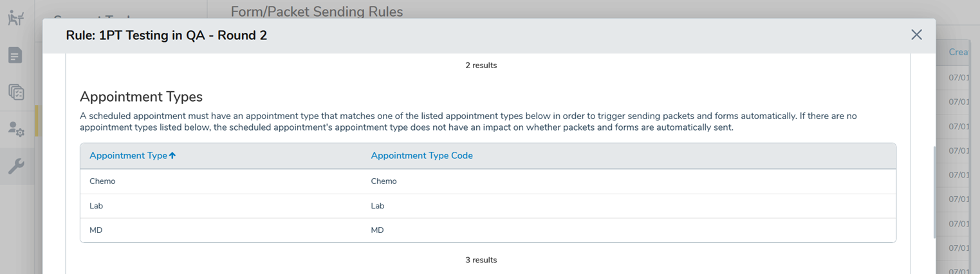Click the partially hidden Created column header

958,52
